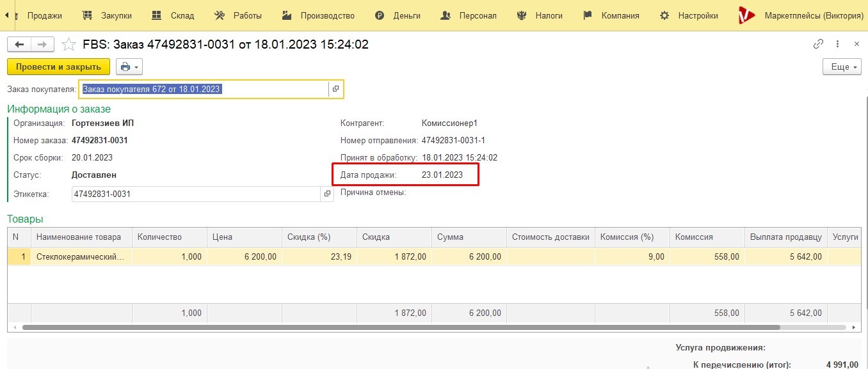Viewport: 868px width, 369px height.
Task: Add the document to favorites with the star
Action: coord(68,44)
